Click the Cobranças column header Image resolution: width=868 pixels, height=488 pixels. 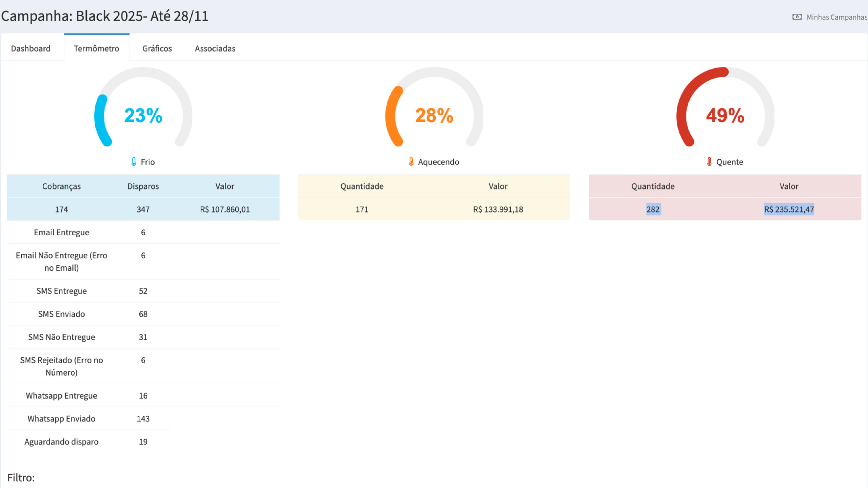pyautogui.click(x=61, y=186)
